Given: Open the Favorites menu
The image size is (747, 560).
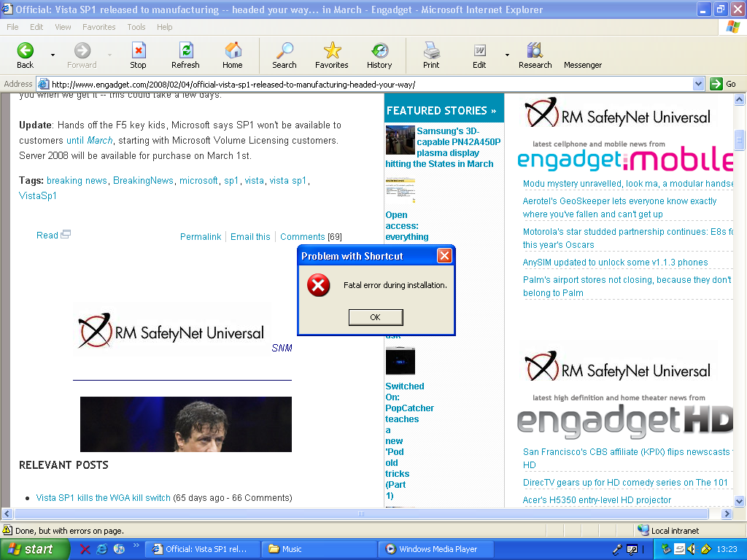Looking at the screenshot, I should click(98, 27).
